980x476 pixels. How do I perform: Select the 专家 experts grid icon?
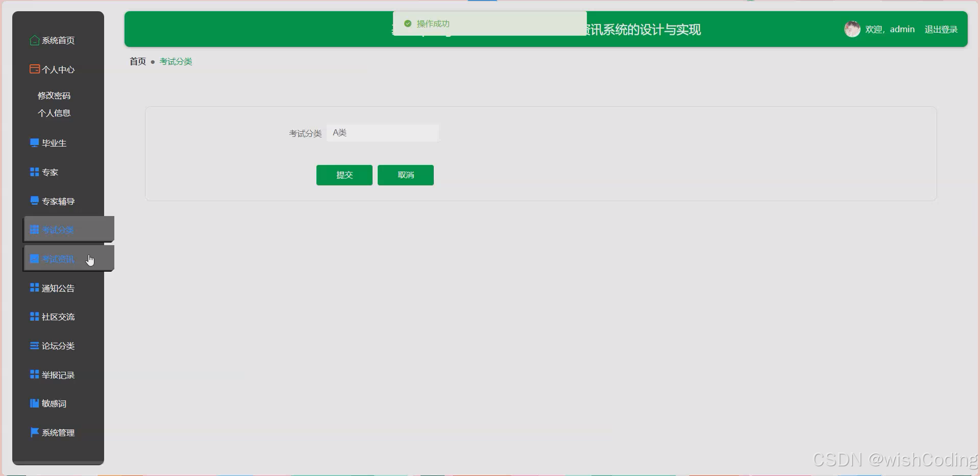34,172
